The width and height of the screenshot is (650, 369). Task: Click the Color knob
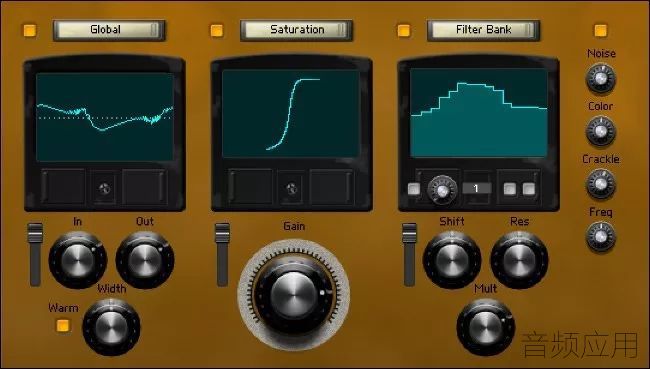click(600, 131)
